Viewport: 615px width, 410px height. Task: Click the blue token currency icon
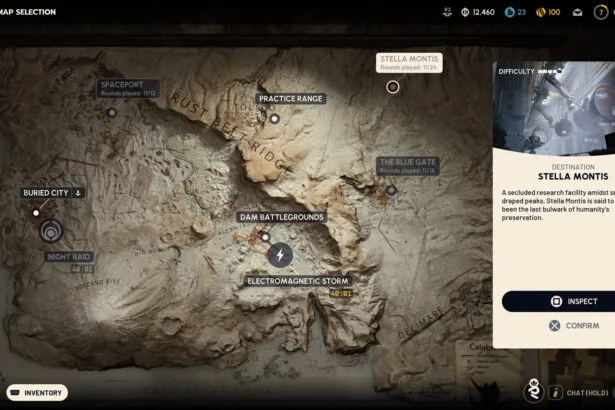(x=509, y=12)
